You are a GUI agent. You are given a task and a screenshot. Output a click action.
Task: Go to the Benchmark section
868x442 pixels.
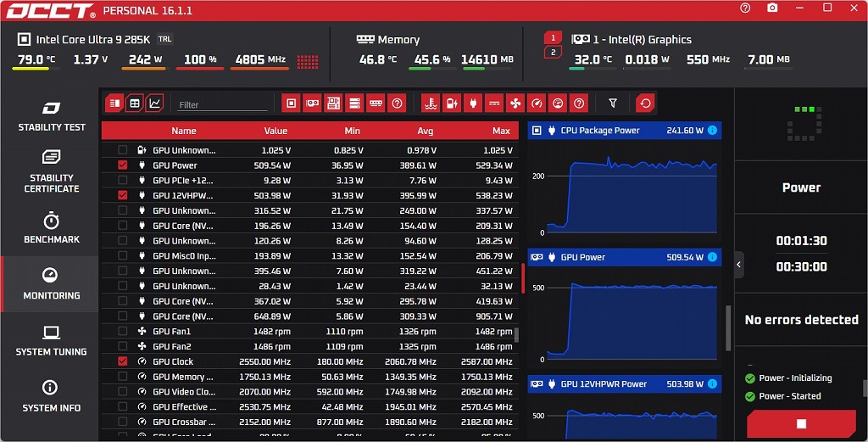(51, 227)
